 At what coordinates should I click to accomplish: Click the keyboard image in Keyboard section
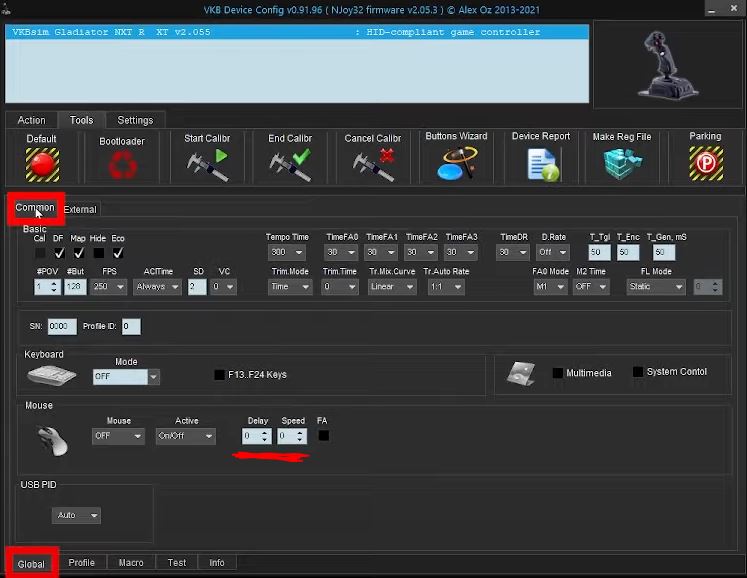coord(51,375)
